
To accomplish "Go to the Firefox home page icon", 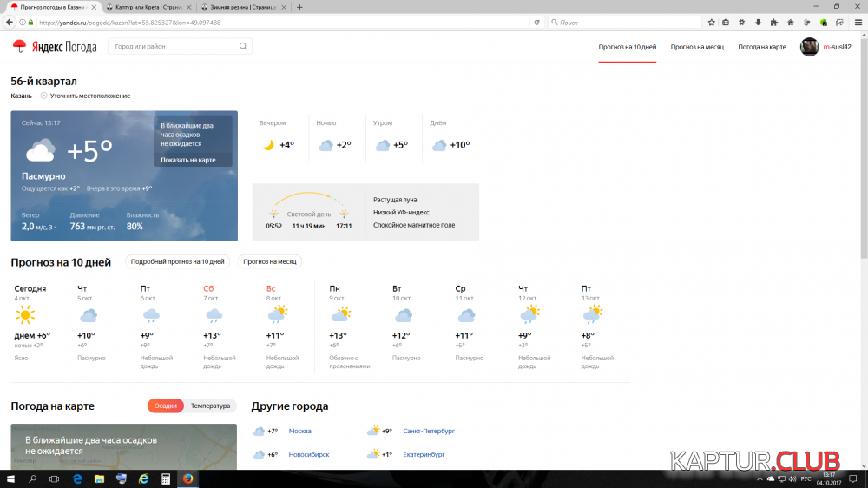I will [x=791, y=23].
